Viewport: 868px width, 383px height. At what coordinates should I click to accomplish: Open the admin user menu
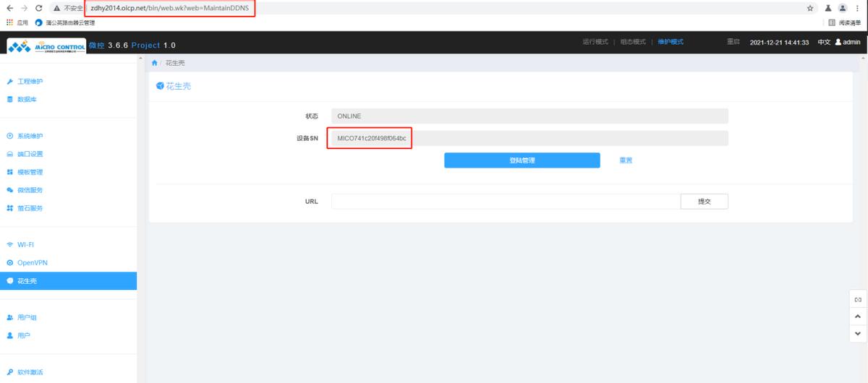point(848,42)
